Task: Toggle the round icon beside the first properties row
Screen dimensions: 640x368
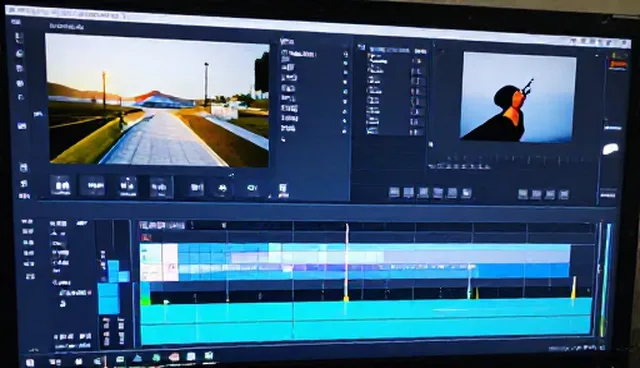Action: (x=345, y=54)
